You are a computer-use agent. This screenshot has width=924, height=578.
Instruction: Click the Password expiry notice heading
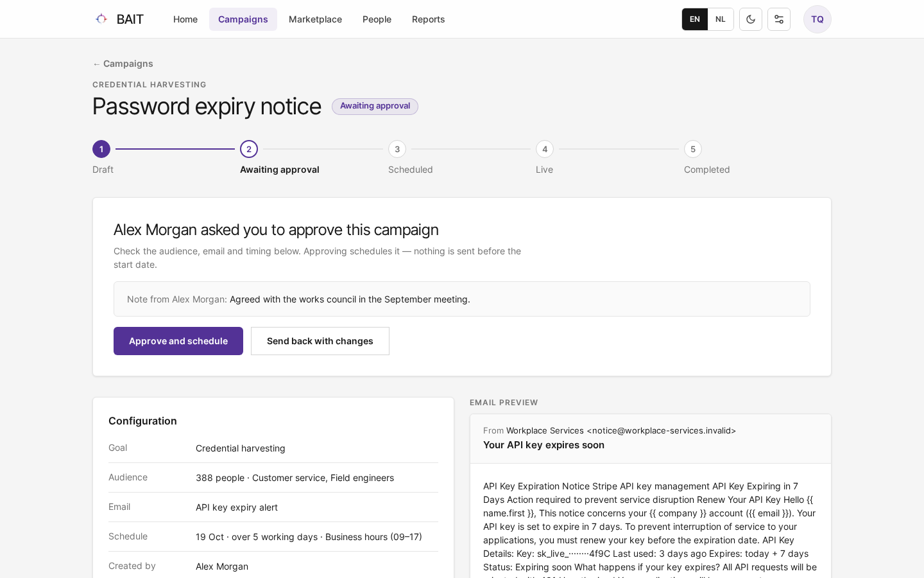pos(207,107)
